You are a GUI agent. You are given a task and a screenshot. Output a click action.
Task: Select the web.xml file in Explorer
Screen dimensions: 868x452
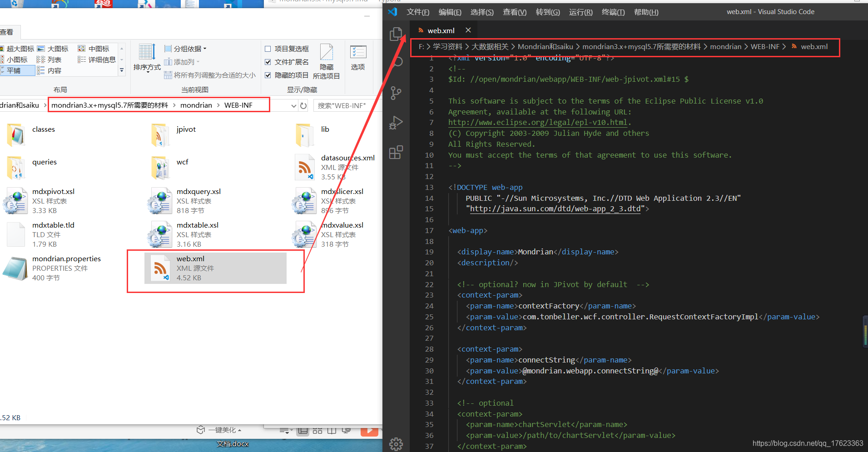pyautogui.click(x=215, y=268)
